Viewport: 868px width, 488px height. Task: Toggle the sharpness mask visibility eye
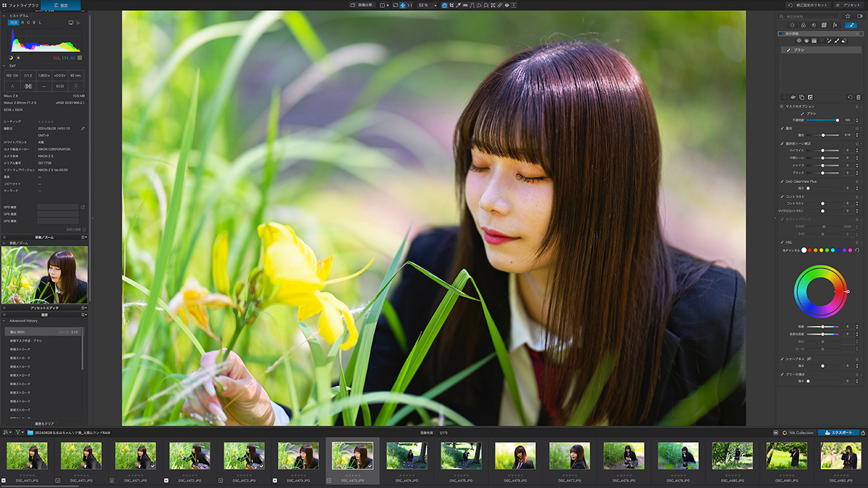(809, 359)
